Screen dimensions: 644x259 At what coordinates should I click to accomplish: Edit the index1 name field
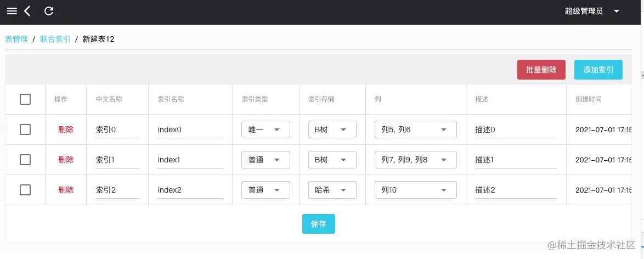[190, 160]
